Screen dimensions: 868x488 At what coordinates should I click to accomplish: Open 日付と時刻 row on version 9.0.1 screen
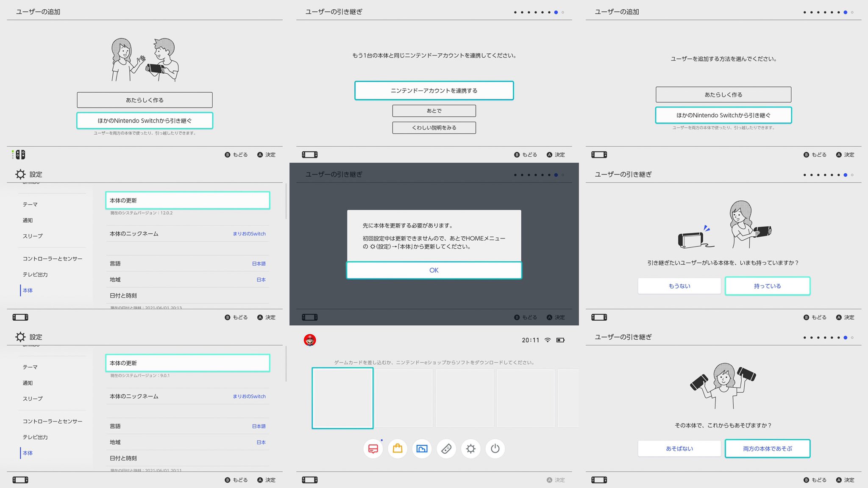coord(187,458)
